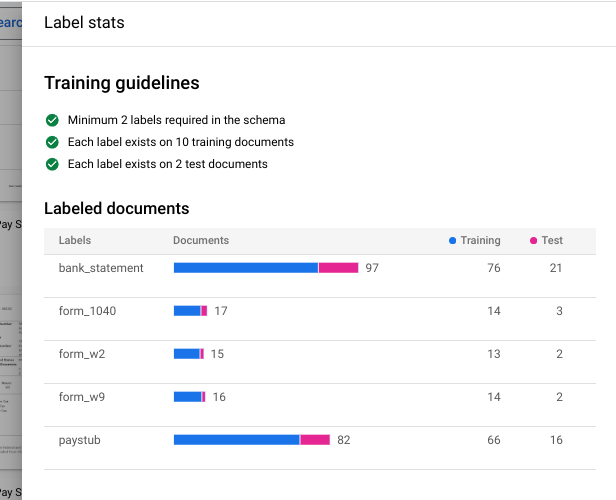The width and height of the screenshot is (616, 500).
Task: Click the Training column header text
Action: [480, 241]
